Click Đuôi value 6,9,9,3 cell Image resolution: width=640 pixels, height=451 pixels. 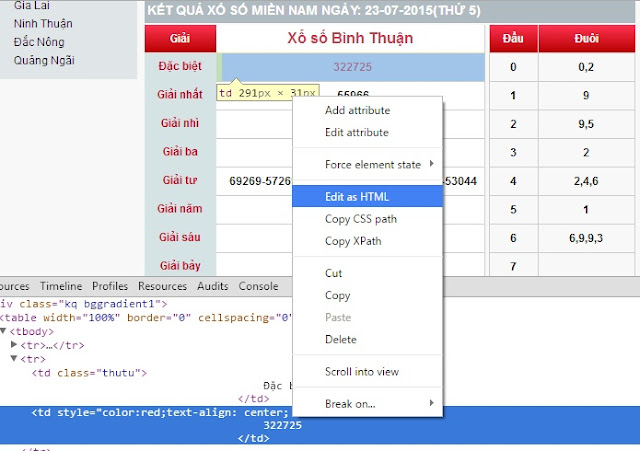click(x=586, y=238)
